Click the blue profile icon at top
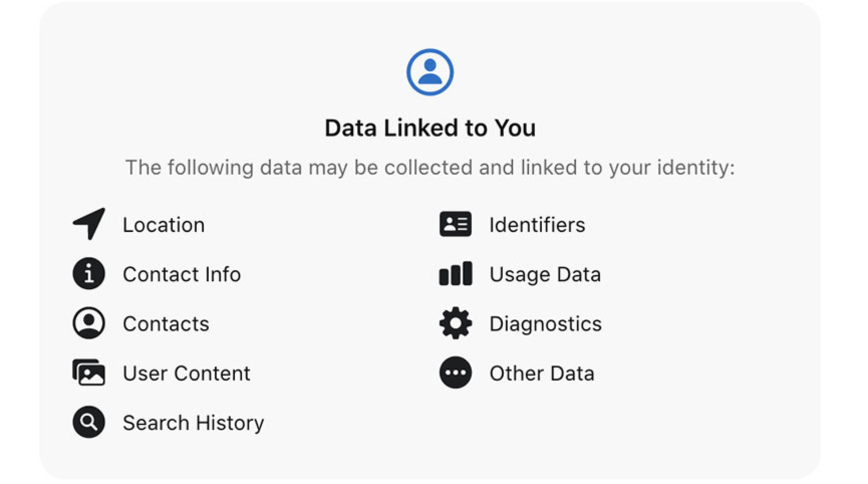Screen dimensions: 868x484 coord(430,72)
